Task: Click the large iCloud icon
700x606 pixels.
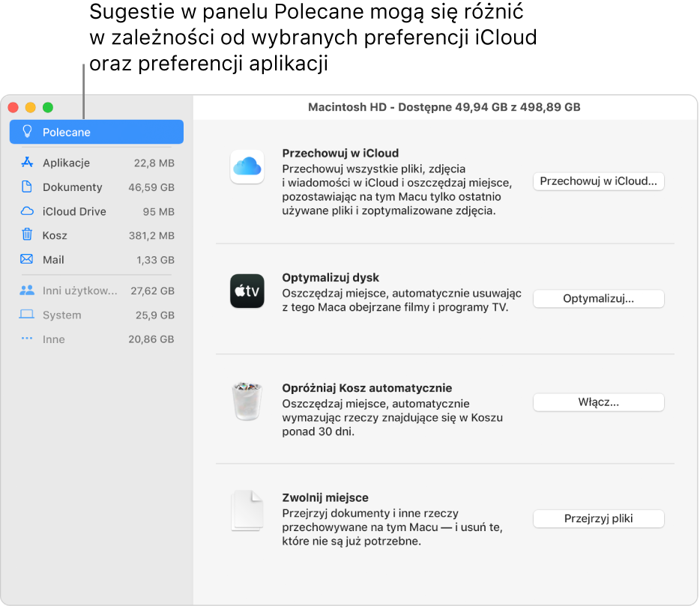Action: coord(247,167)
